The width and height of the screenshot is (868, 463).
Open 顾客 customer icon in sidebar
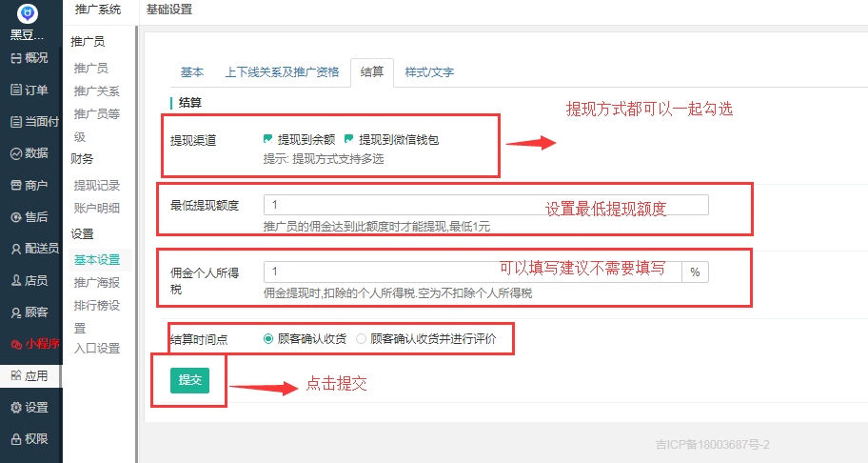(x=16, y=312)
